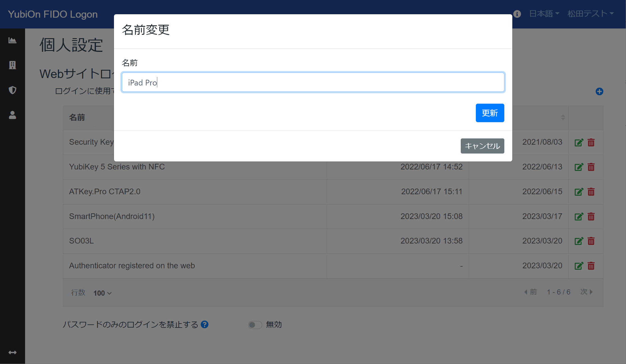
Task: Open the 日本語 language dropdown
Action: [544, 14]
